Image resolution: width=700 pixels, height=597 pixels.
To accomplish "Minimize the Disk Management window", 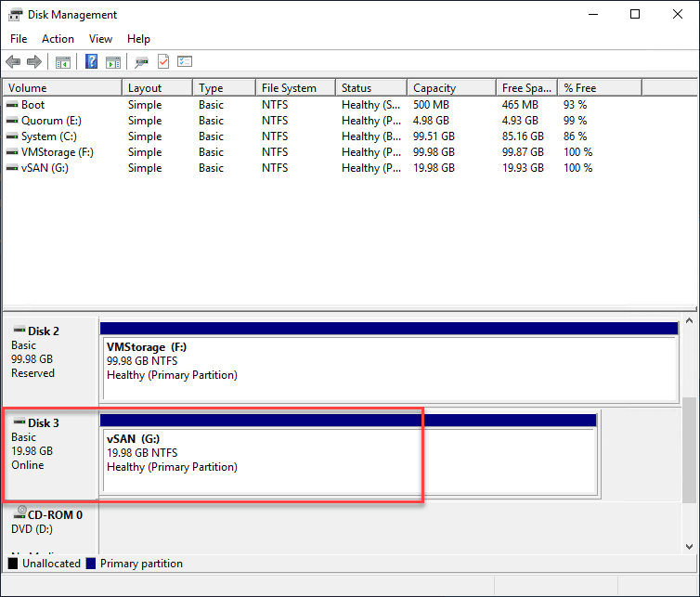I will pyautogui.click(x=593, y=14).
